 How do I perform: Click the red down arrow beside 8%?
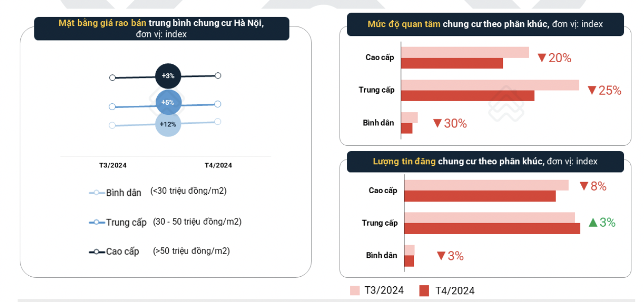pos(584,186)
